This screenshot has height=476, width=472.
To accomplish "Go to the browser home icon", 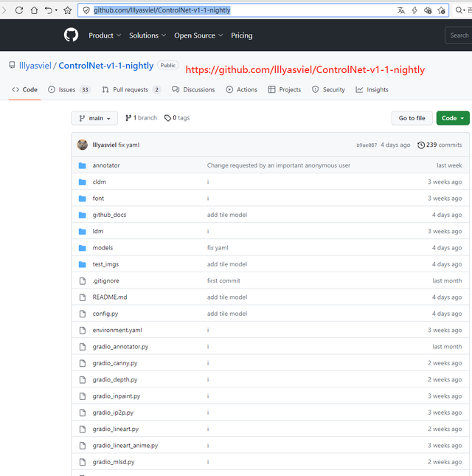I will pyautogui.click(x=34, y=10).
